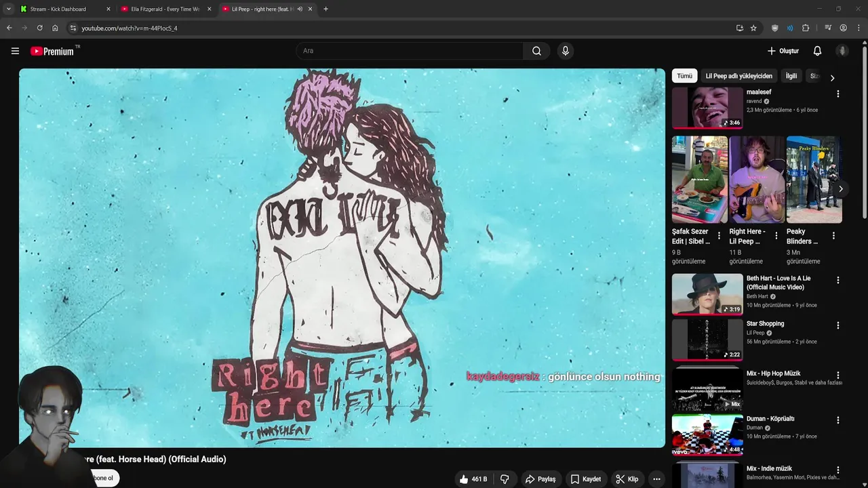The height and width of the screenshot is (488, 868).
Task: View site information icon in address bar
Action: [x=73, y=28]
